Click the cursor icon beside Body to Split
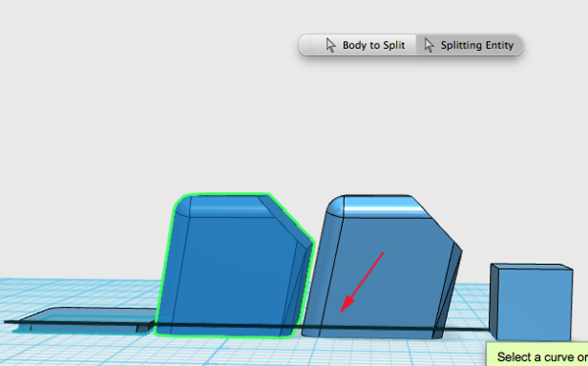Viewport: 588px width, 366px height. click(330, 45)
